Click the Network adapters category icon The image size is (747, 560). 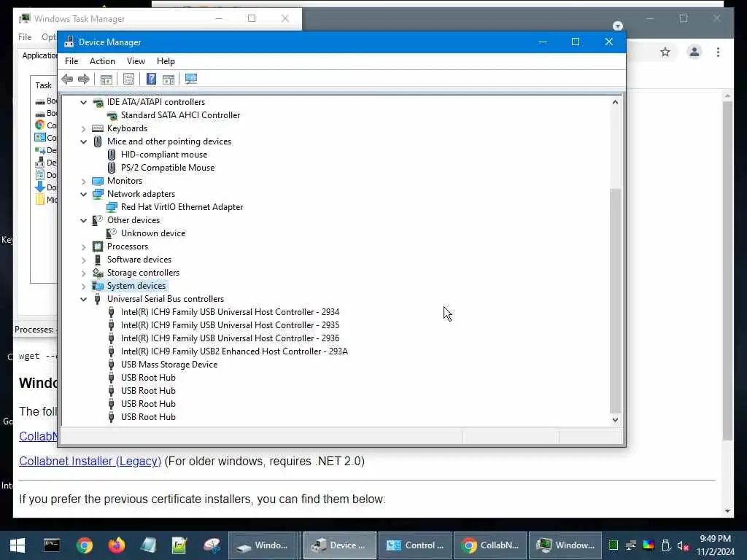click(x=98, y=194)
